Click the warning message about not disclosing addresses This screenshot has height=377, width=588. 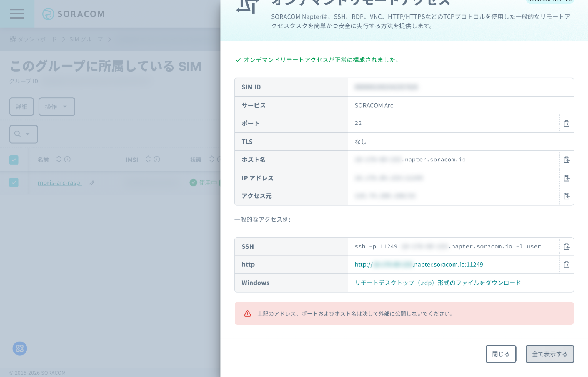pos(404,313)
